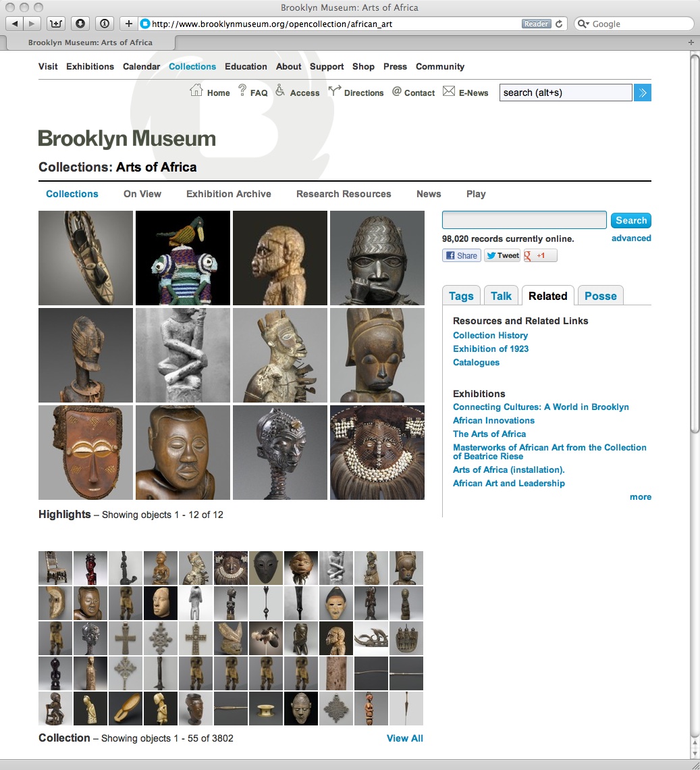Open the brown mask with white eyelids thumbnail
This screenshot has height=770, width=700.
tap(86, 453)
